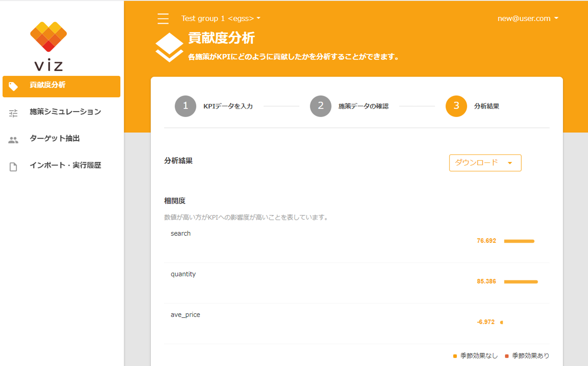Click the 相関度 section heading
The image size is (588, 366).
pyautogui.click(x=175, y=201)
